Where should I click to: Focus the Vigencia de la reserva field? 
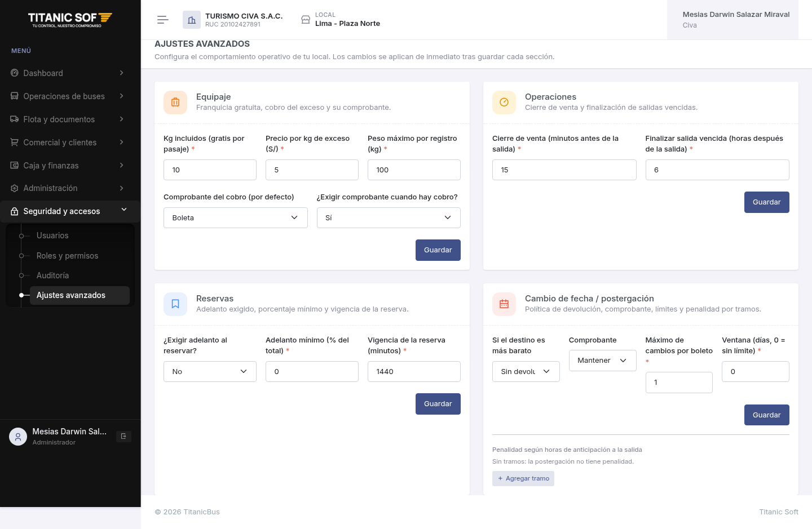(x=414, y=371)
